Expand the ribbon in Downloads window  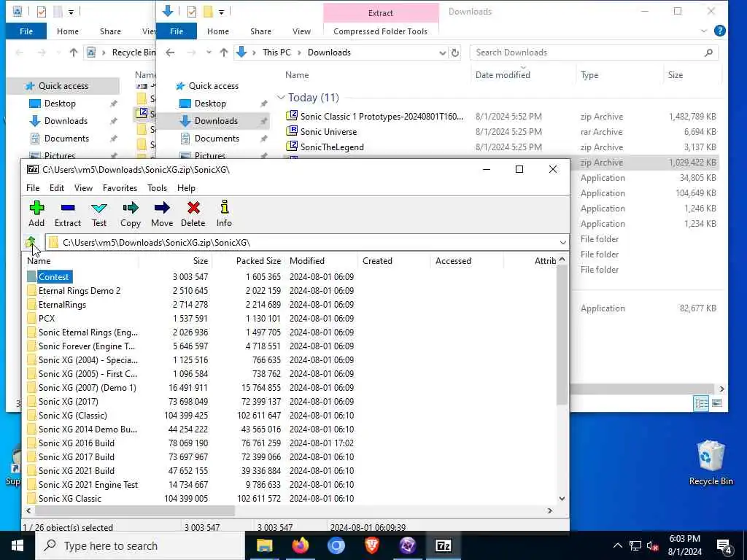pos(704,31)
